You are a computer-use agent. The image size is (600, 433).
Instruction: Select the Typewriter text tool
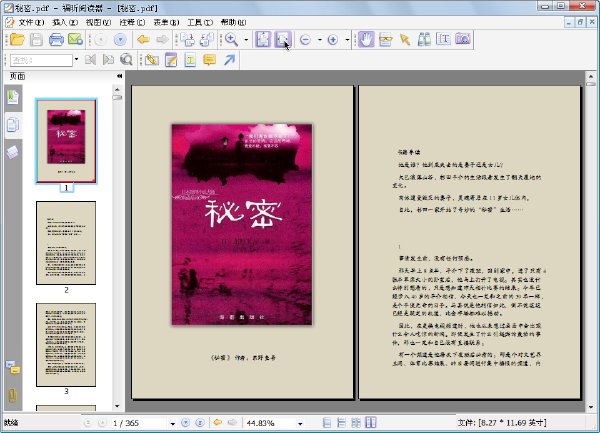[443, 39]
